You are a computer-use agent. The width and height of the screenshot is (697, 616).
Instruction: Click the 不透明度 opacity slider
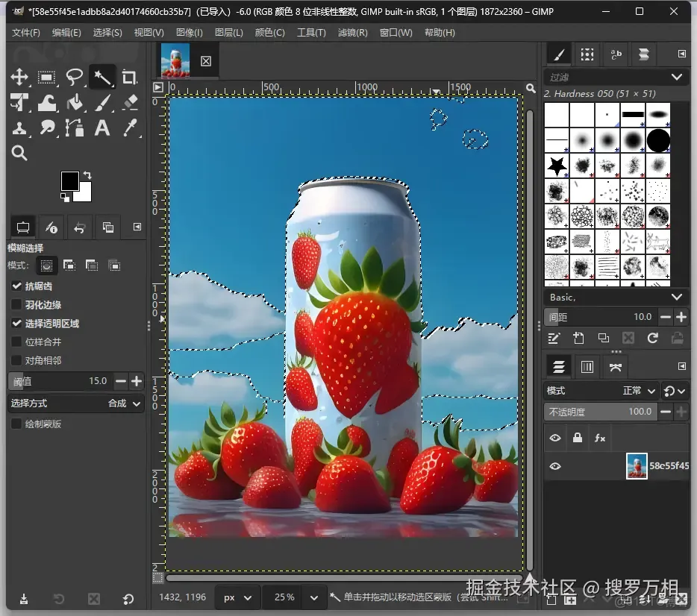(x=601, y=412)
